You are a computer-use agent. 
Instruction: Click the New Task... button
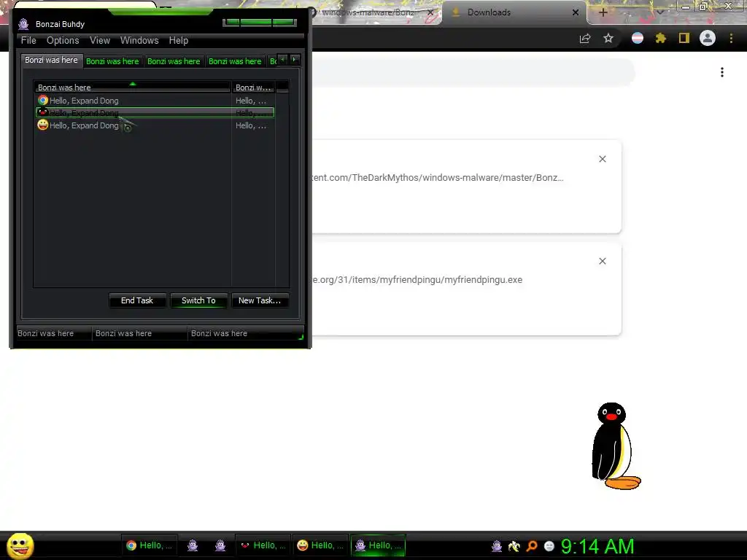click(x=260, y=300)
